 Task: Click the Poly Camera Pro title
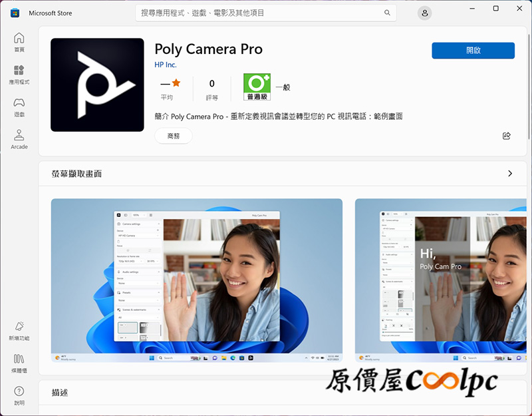[x=208, y=49]
